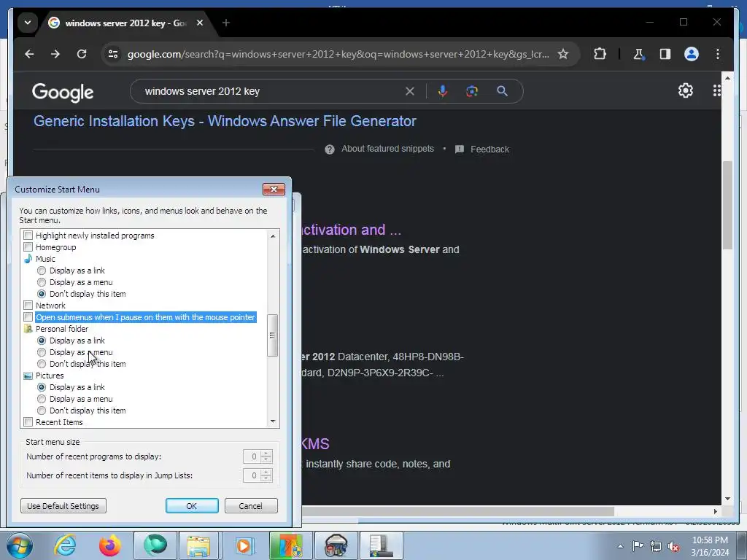View site information icon in address bar

click(x=113, y=54)
